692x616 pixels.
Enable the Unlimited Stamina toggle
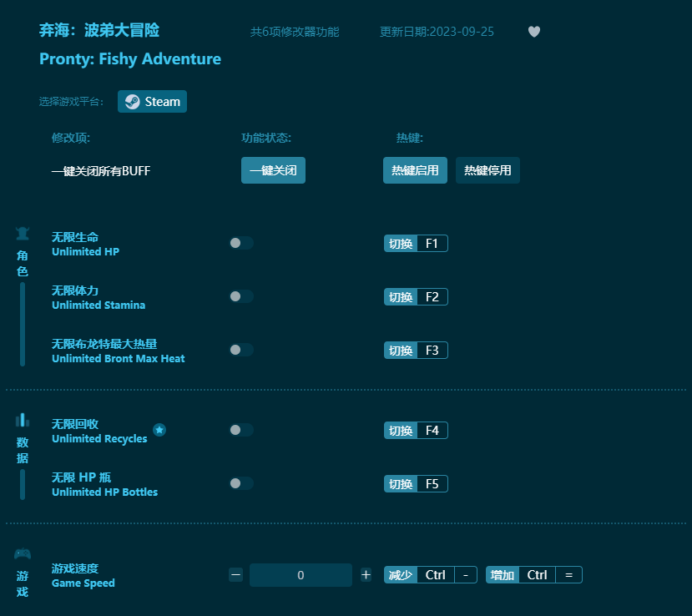[x=240, y=296]
